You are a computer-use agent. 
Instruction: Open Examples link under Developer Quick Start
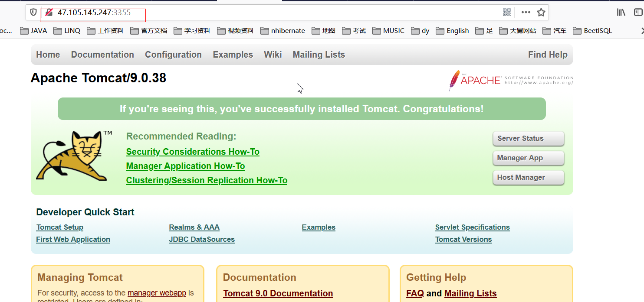click(319, 227)
